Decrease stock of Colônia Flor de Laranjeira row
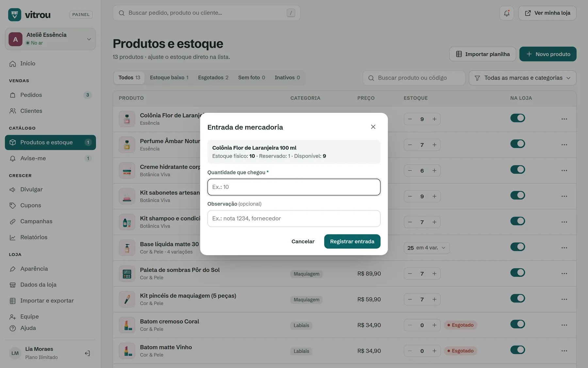588x368 pixels. pyautogui.click(x=410, y=119)
